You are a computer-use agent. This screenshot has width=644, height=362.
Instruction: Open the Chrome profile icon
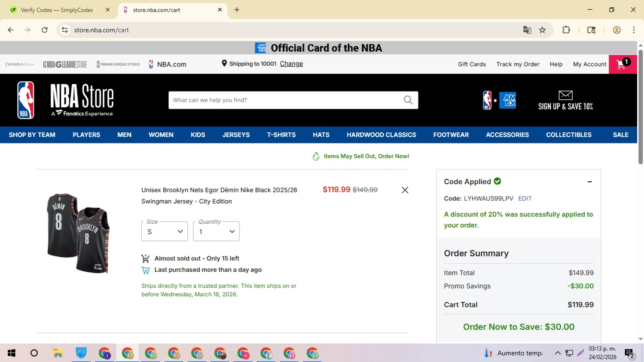coord(617,30)
